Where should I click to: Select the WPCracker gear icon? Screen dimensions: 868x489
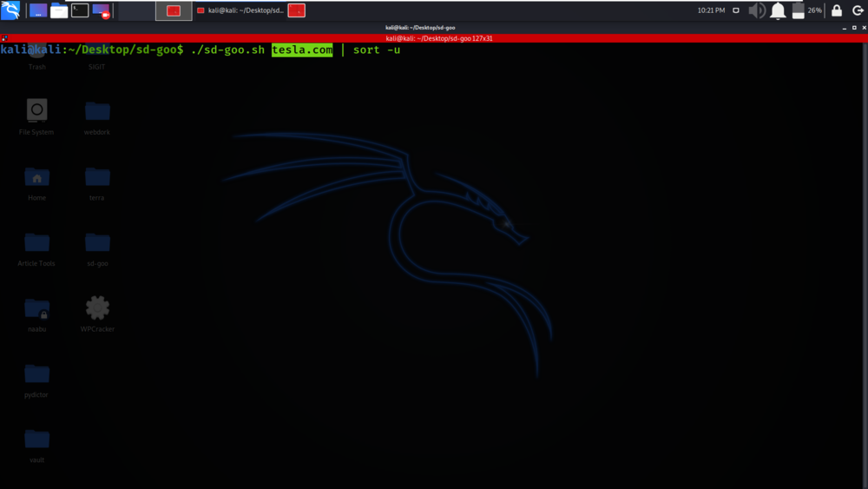97,314
